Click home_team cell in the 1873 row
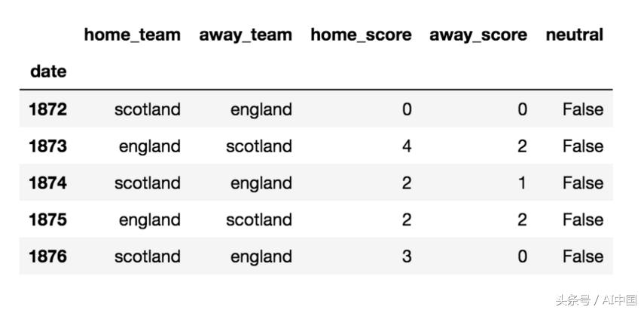 coord(149,146)
